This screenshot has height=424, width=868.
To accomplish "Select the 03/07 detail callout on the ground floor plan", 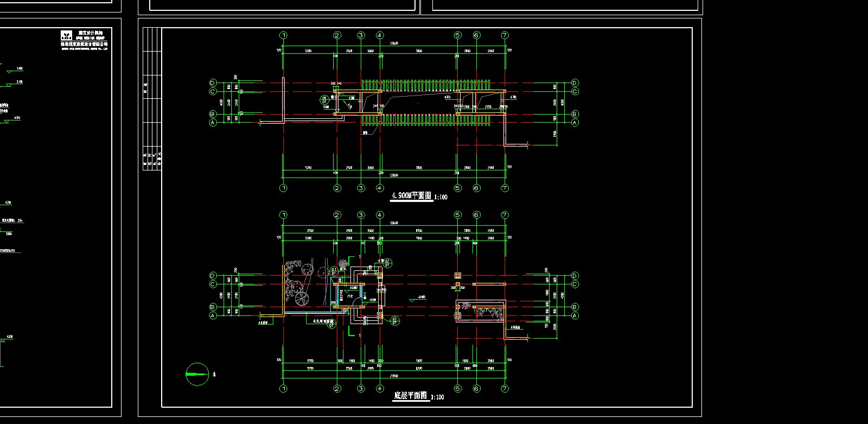I will pyautogui.click(x=395, y=321).
